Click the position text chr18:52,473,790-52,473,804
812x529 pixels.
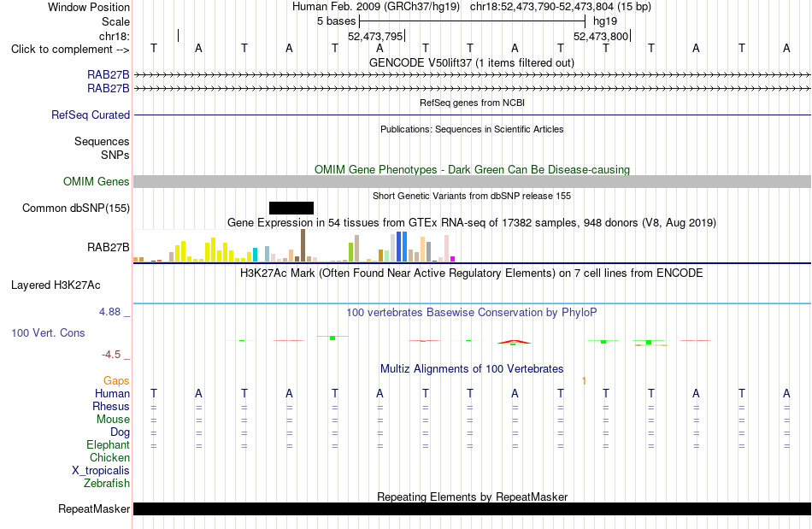click(542, 7)
